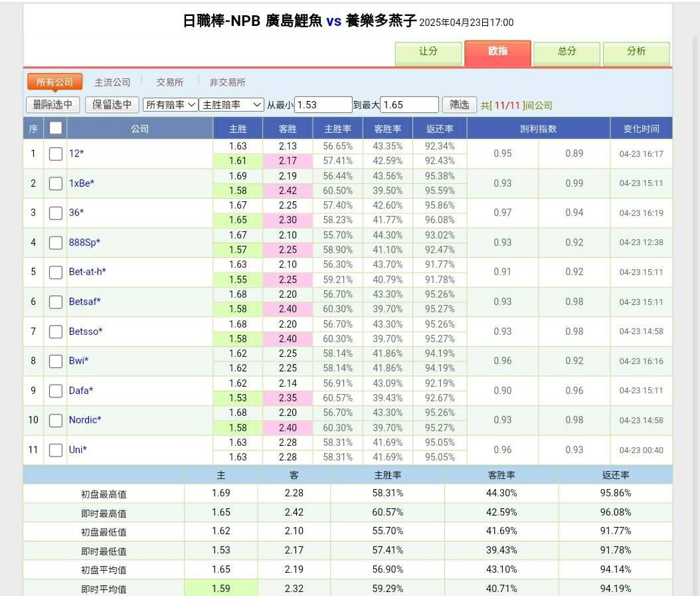Viewport: 700px width, 596px height.
Task: Filter by 非交易所
Action: point(227,82)
